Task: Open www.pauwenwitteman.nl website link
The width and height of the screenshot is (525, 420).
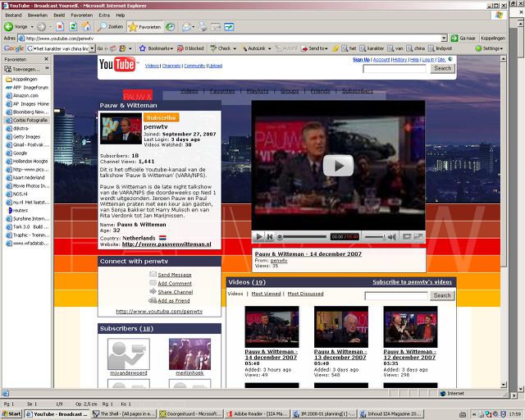Action: tap(167, 244)
